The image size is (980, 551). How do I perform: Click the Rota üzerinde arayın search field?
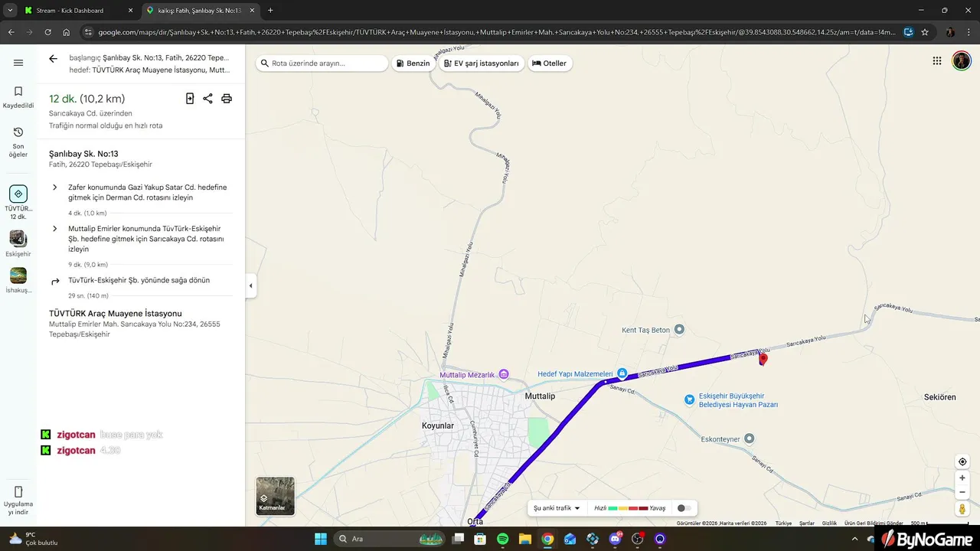point(322,63)
